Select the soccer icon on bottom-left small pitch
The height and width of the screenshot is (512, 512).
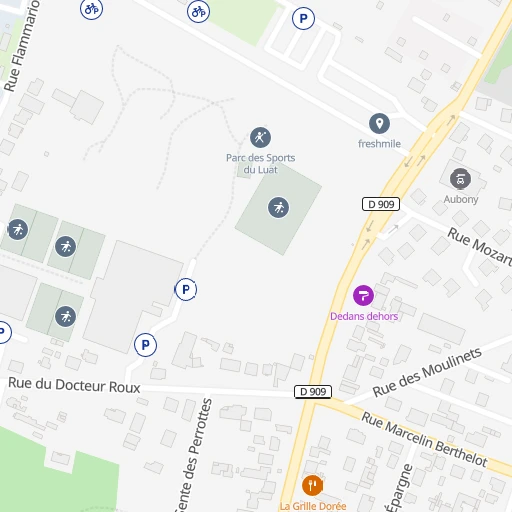click(x=65, y=316)
